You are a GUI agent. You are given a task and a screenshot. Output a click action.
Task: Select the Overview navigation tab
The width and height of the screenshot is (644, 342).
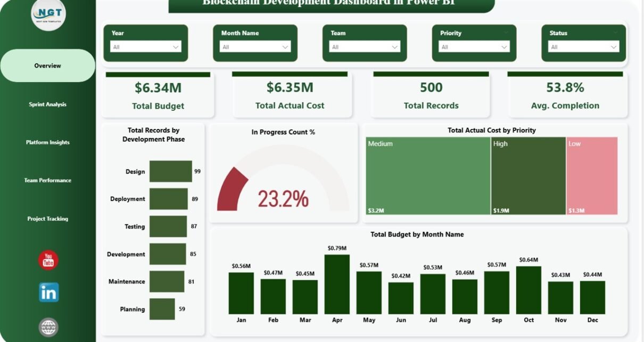click(48, 66)
